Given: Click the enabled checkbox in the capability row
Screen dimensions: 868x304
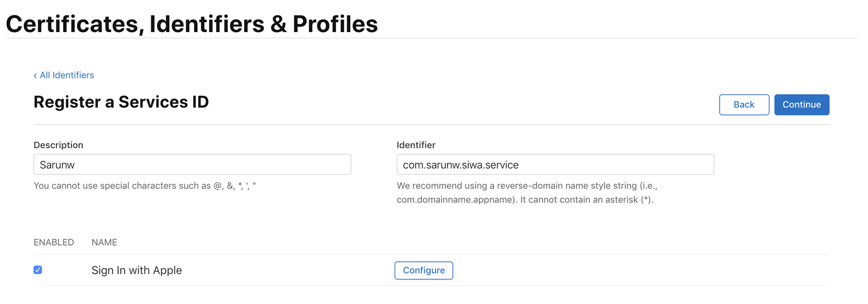Looking at the screenshot, I should pos(37,270).
